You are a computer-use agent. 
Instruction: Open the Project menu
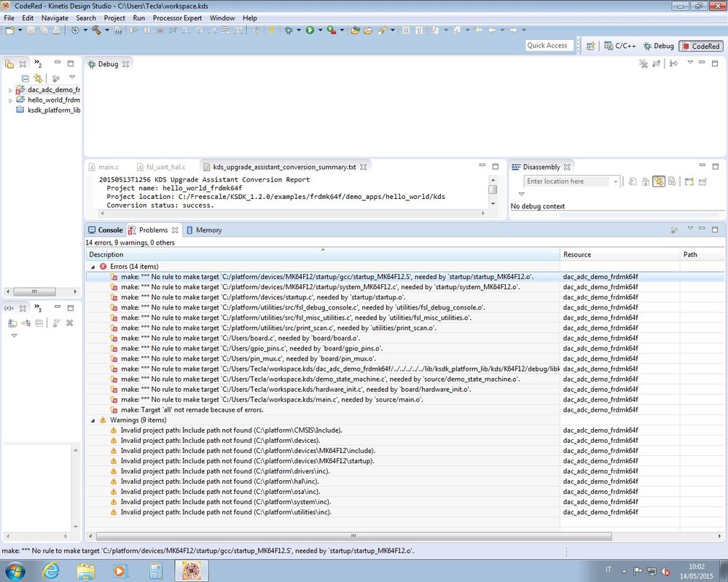114,18
